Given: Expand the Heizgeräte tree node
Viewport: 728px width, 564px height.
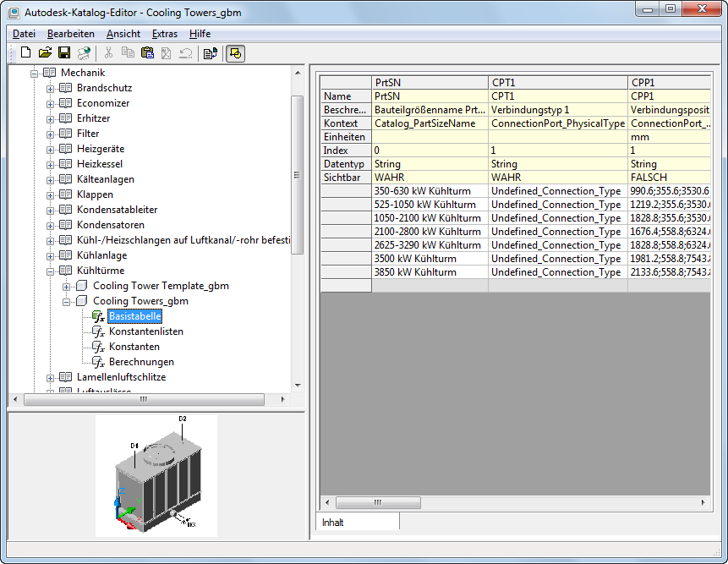Looking at the screenshot, I should (x=50, y=150).
